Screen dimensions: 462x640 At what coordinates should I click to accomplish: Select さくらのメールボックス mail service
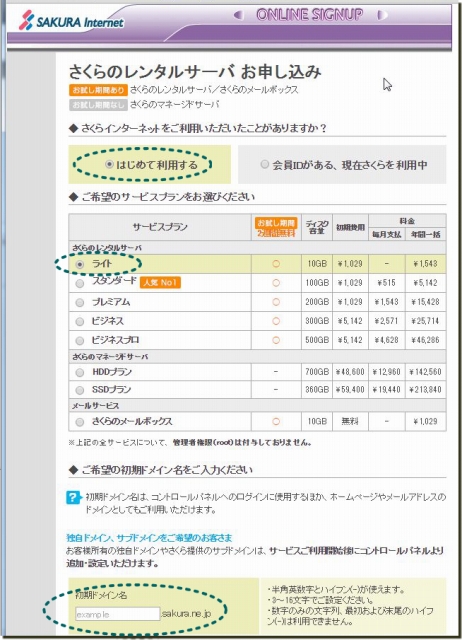coord(80,422)
